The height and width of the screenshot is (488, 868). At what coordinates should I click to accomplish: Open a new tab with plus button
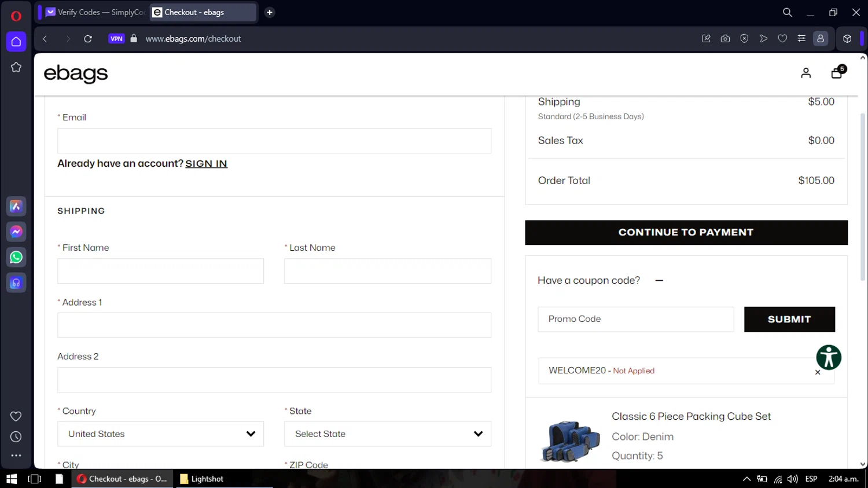coord(270,12)
